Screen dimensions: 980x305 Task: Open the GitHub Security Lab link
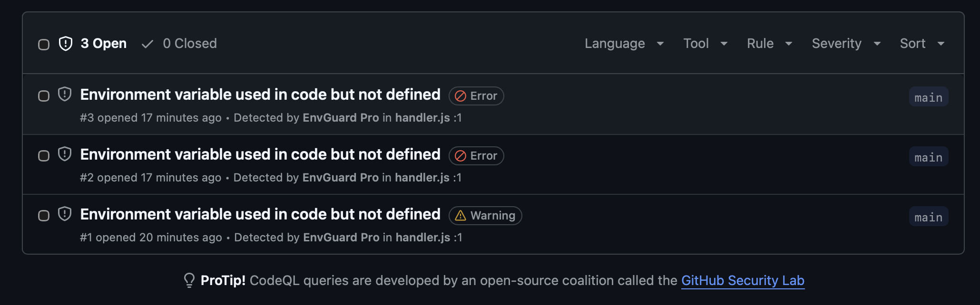pos(742,280)
